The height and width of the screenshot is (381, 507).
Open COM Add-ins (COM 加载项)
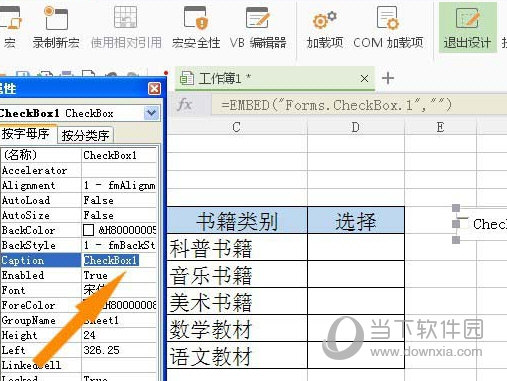(x=388, y=28)
